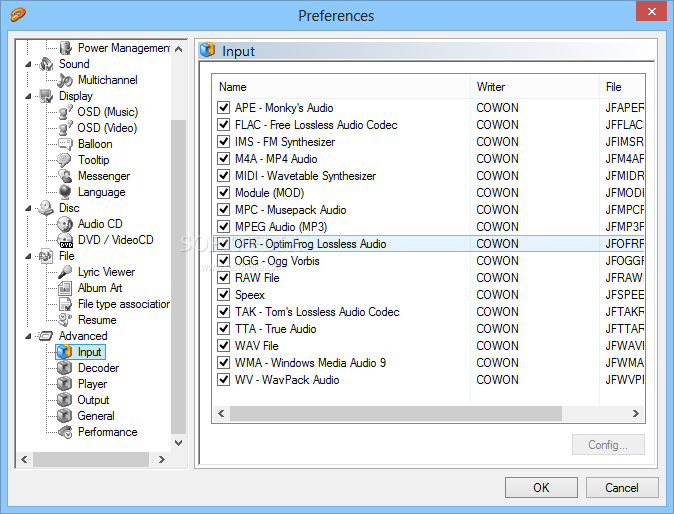
Task: Click the Disc drive icon
Action: tap(46, 208)
